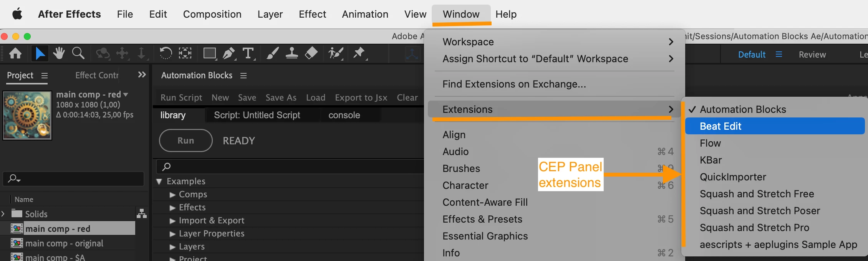Select the Eraser tool

pyautogui.click(x=311, y=53)
